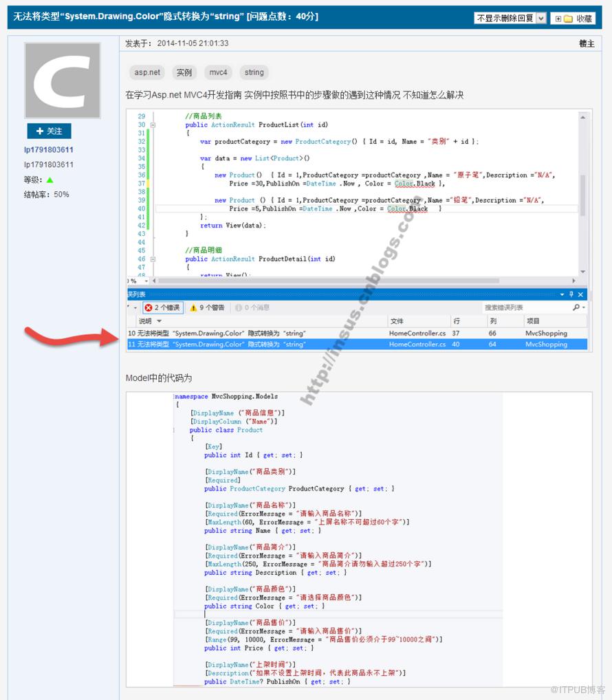Open the editor zoom percentage dropdown
This screenshot has width=612, height=700.
coord(146,281)
